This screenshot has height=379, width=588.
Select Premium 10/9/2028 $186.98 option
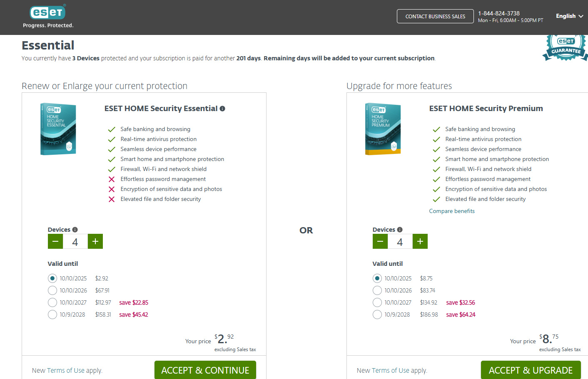click(x=377, y=315)
